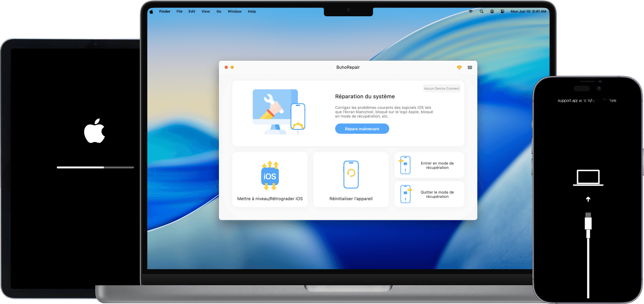Open Spotlight search in menu bar
Screen dimensions: 644x304
tap(481, 12)
